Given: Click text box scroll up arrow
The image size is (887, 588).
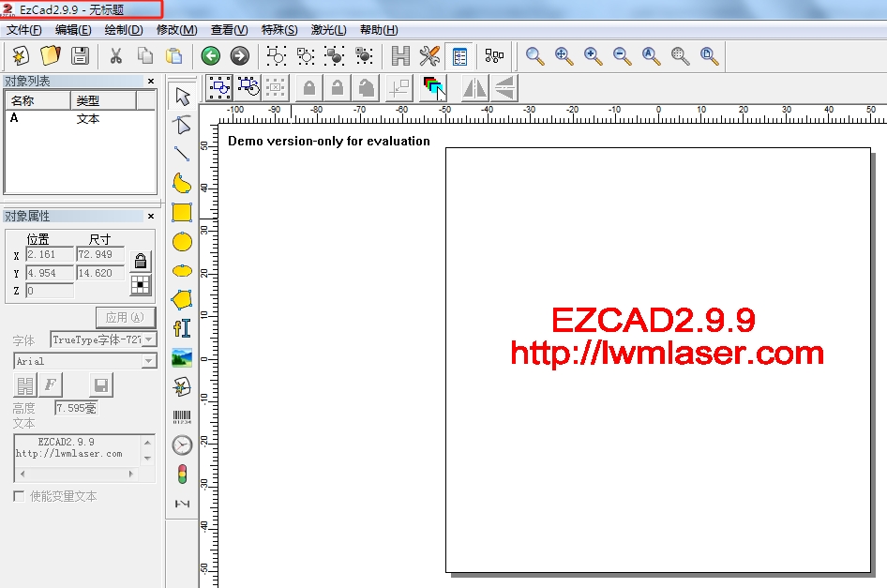Looking at the screenshot, I should coord(147,443).
